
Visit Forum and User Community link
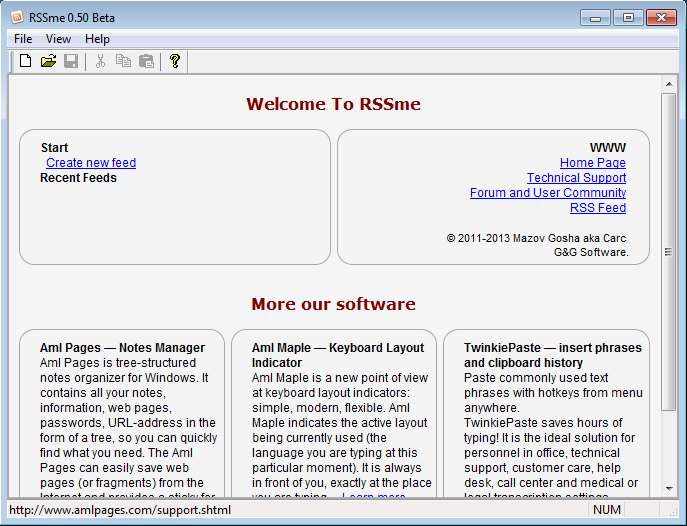[x=548, y=193]
